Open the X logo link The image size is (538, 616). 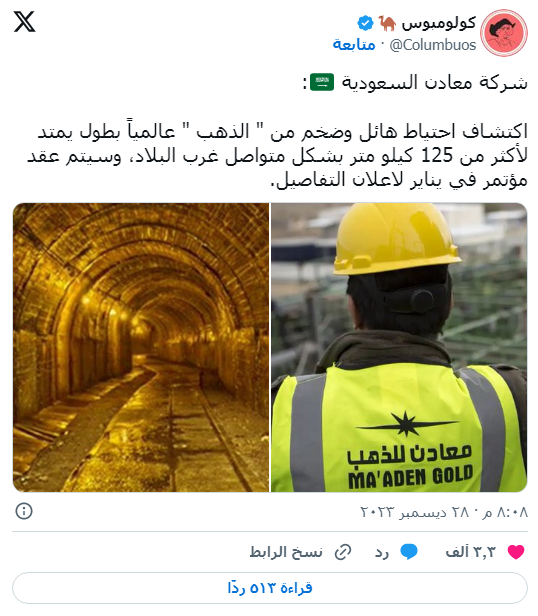pos(24,22)
